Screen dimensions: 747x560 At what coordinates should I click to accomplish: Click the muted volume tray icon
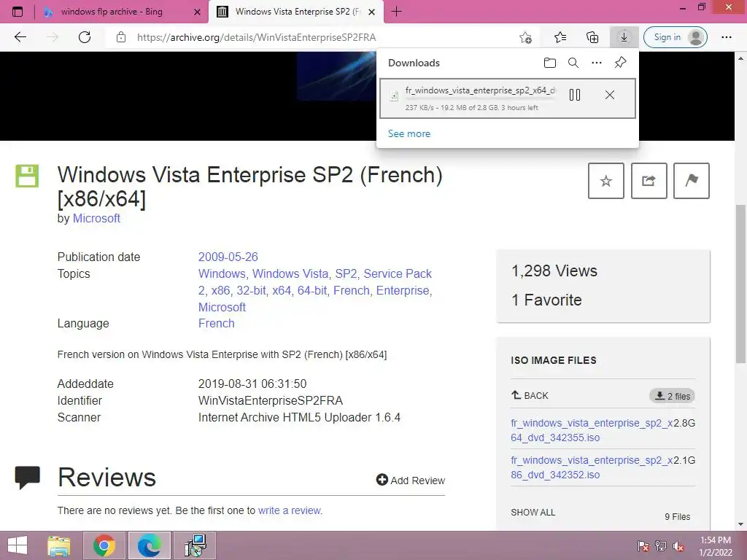(678, 546)
